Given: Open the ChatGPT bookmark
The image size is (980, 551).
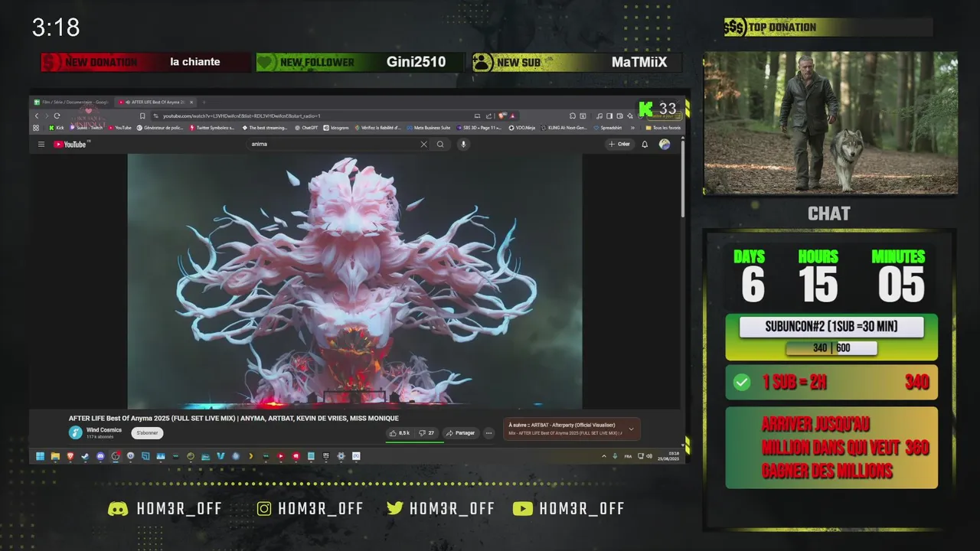Looking at the screenshot, I should click(305, 128).
